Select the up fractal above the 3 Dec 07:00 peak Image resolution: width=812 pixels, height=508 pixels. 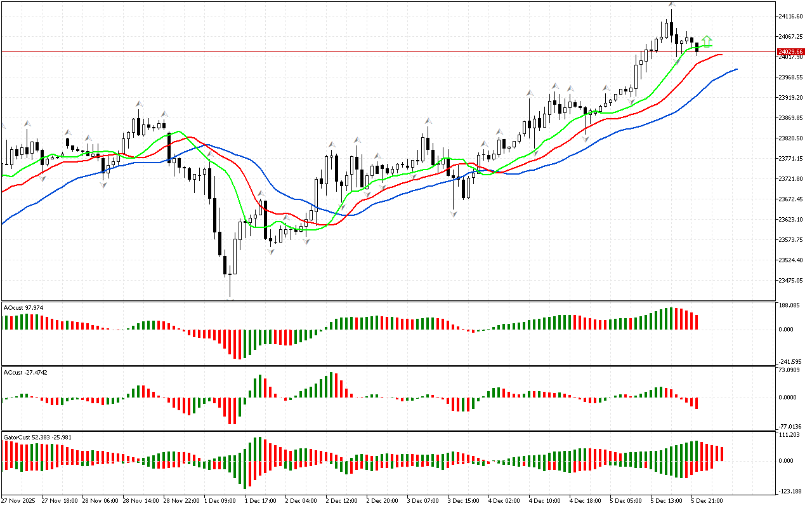click(x=429, y=120)
